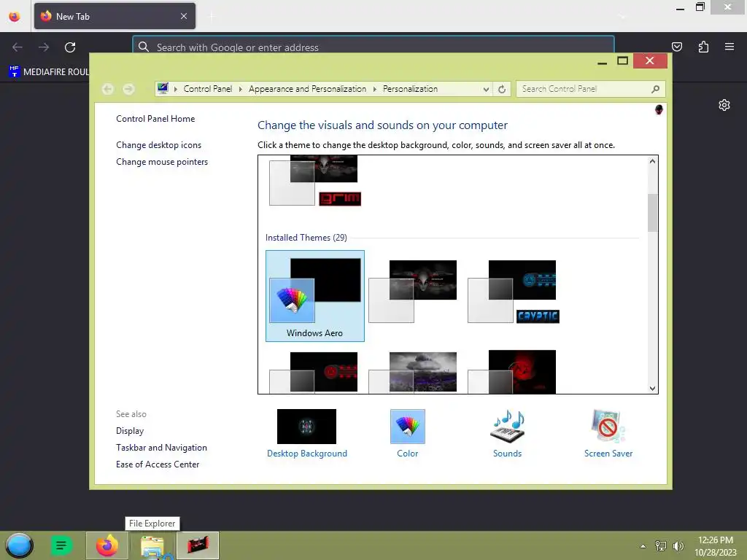This screenshot has width=747, height=560.
Task: Click Firefox forward navigation arrow
Action: point(44,47)
